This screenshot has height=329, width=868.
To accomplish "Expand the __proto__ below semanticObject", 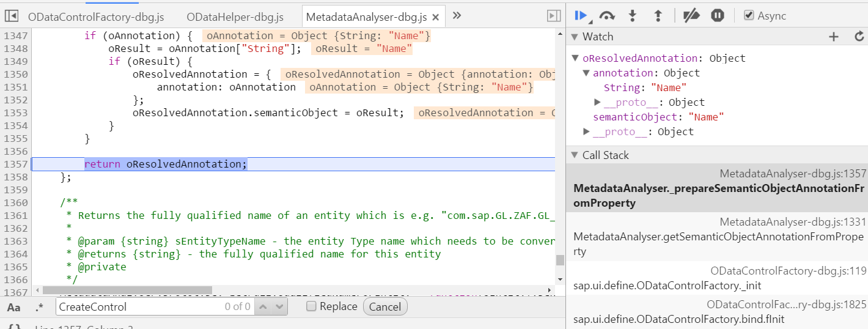I will coord(587,131).
